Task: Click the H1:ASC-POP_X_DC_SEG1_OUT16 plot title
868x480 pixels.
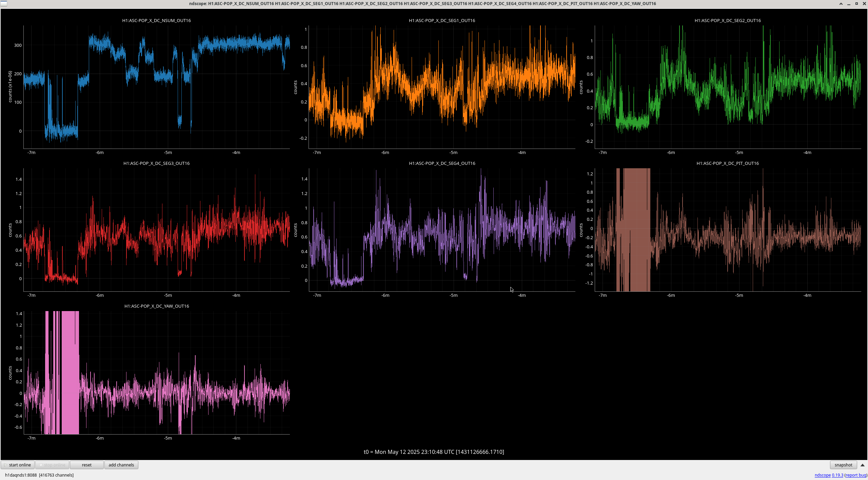Action: pyautogui.click(x=442, y=20)
